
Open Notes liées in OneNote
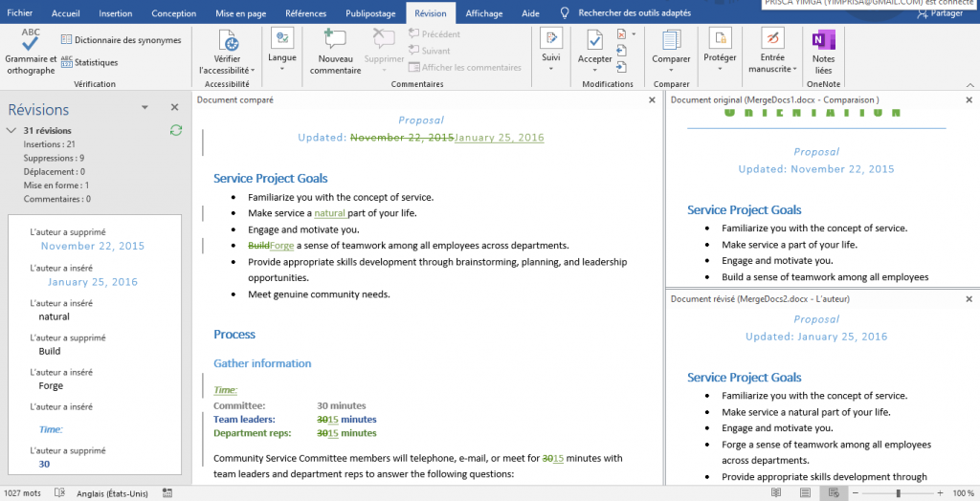[x=822, y=53]
